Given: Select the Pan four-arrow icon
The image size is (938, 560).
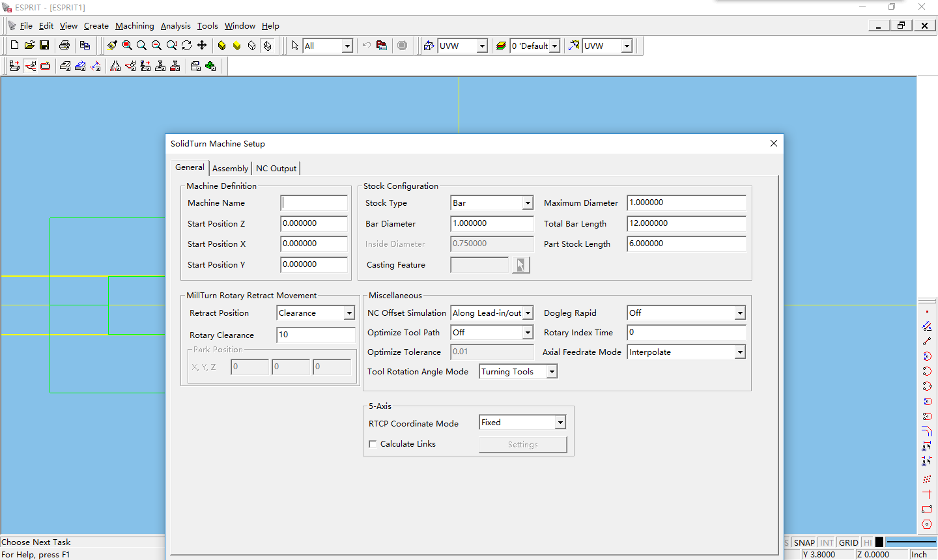Looking at the screenshot, I should [x=202, y=46].
